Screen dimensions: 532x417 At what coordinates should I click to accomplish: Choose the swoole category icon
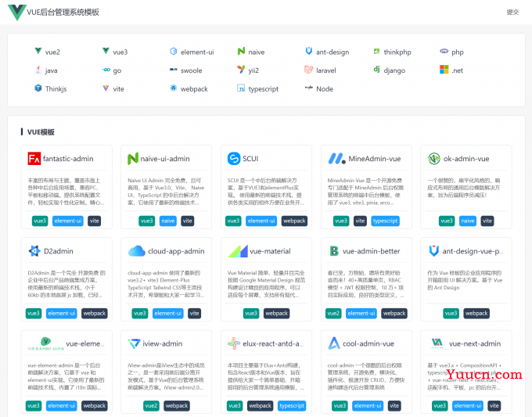click(174, 70)
